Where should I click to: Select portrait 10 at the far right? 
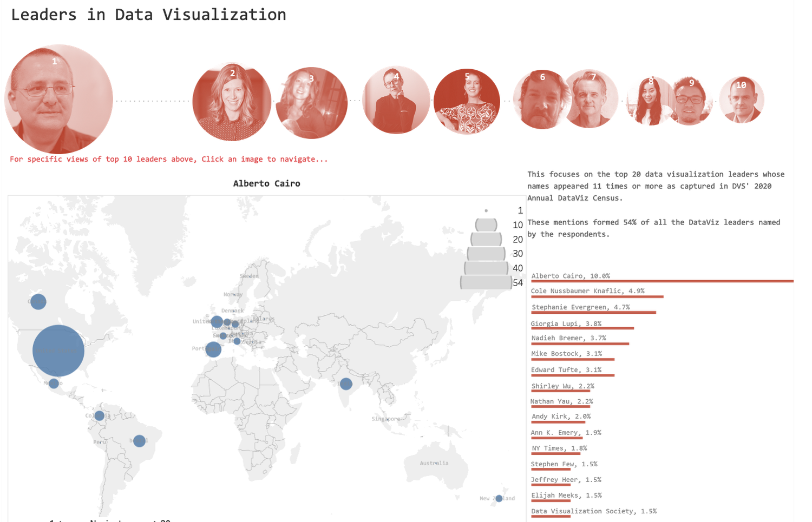coord(742,100)
